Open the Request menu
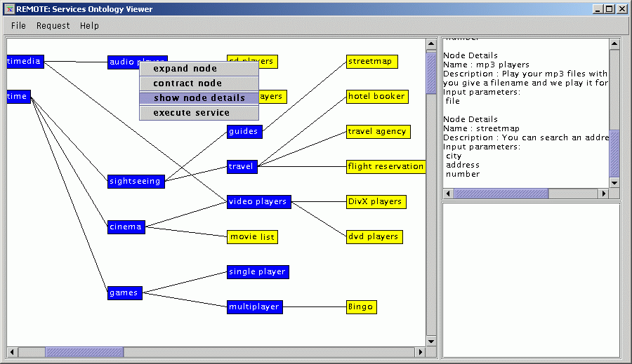632x364 pixels. pyautogui.click(x=53, y=26)
